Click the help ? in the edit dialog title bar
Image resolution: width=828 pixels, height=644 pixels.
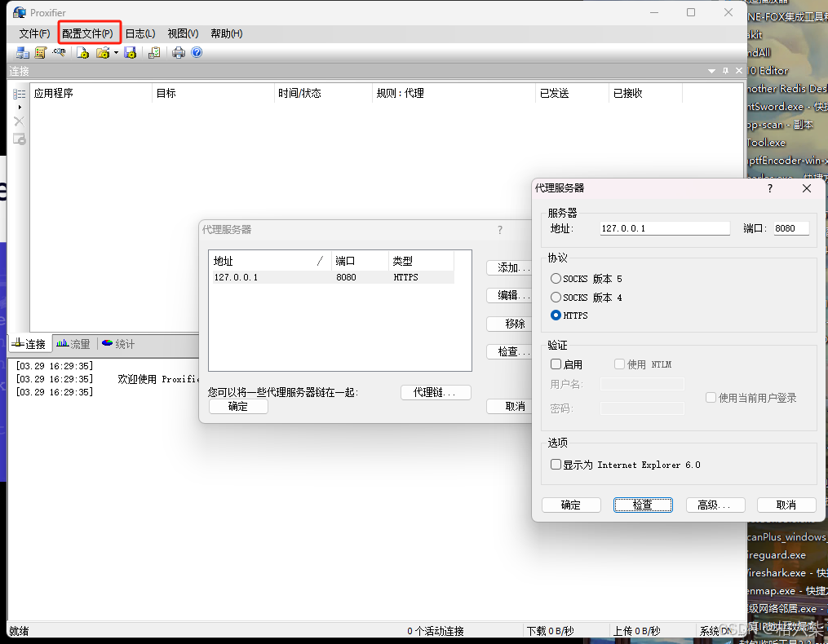770,188
